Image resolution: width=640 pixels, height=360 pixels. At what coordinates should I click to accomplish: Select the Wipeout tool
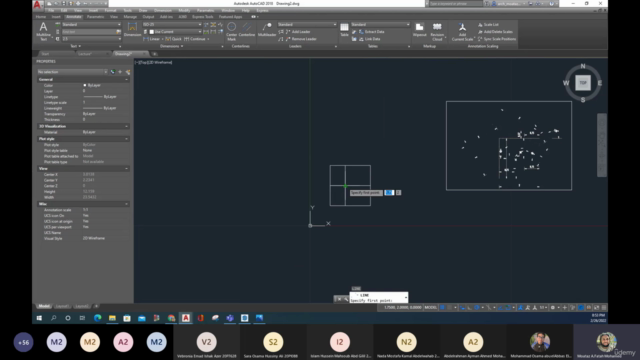(x=419, y=30)
